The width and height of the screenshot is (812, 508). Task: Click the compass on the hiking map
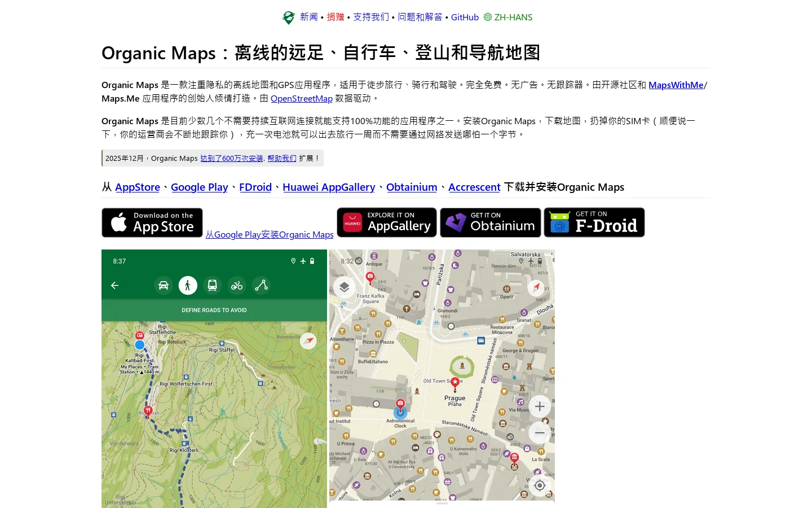[x=308, y=341]
